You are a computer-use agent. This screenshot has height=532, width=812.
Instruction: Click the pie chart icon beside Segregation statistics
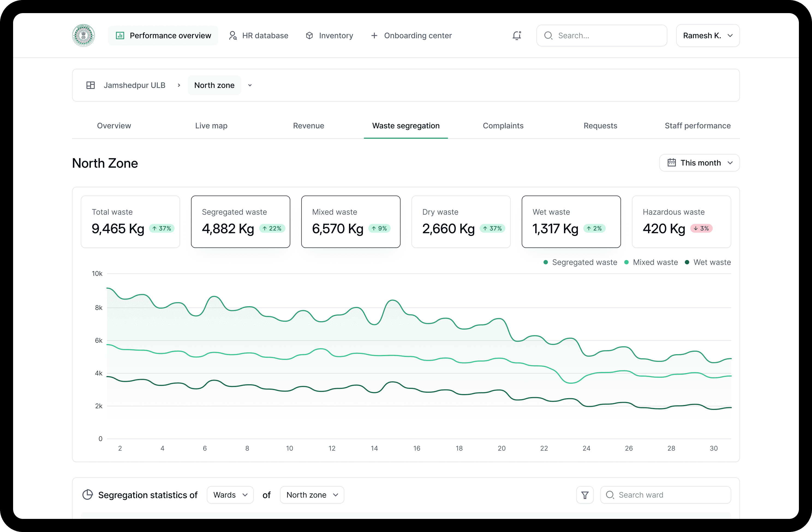pyautogui.click(x=88, y=495)
